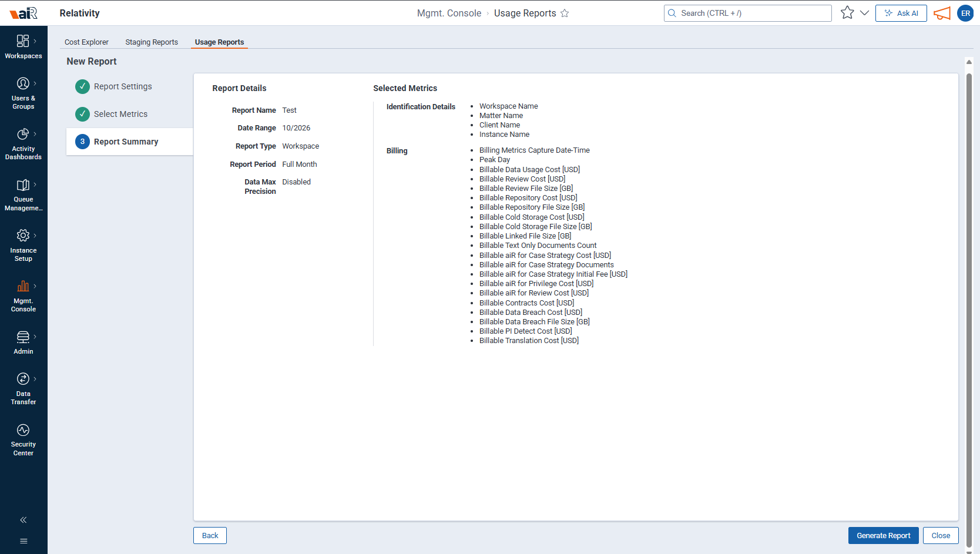The height and width of the screenshot is (554, 980).
Task: Open the favorites star in top bar
Action: [847, 13]
